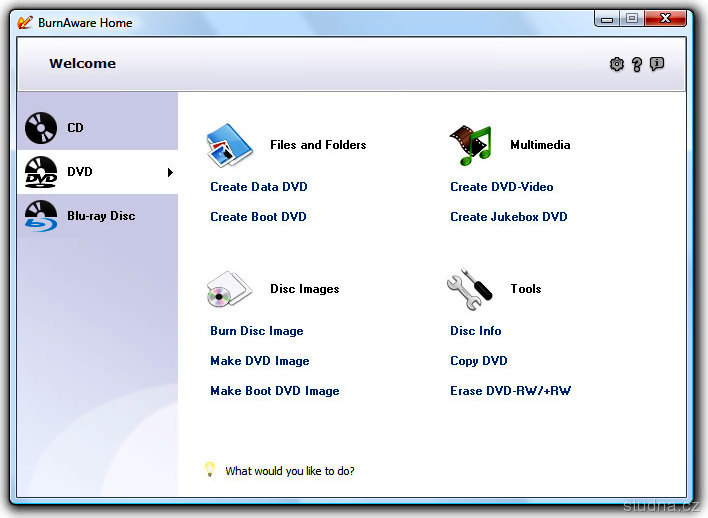This screenshot has height=518, width=708.
Task: Launch Create Jukebox DVD
Action: point(509,217)
